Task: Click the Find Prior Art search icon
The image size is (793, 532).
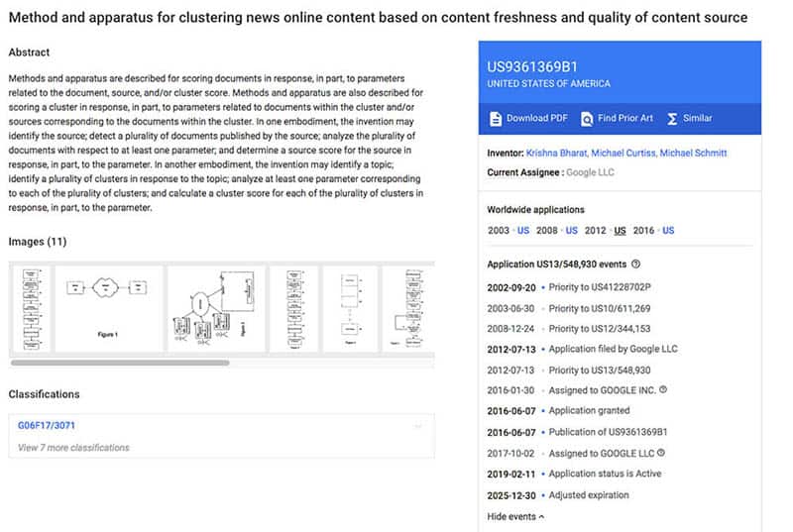Action: (x=587, y=119)
